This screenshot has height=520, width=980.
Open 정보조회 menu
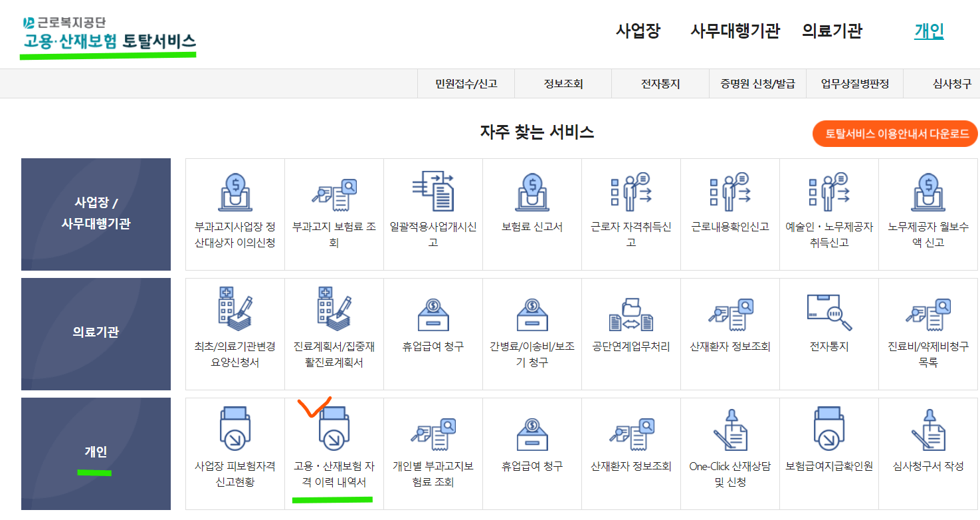[x=563, y=84]
